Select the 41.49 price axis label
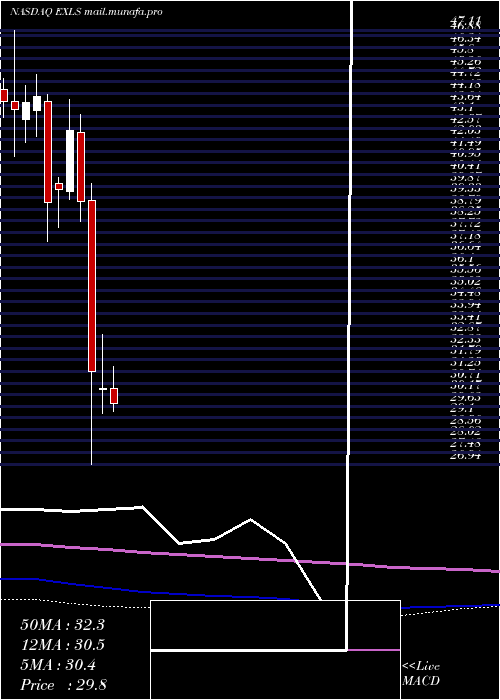 (x=466, y=142)
